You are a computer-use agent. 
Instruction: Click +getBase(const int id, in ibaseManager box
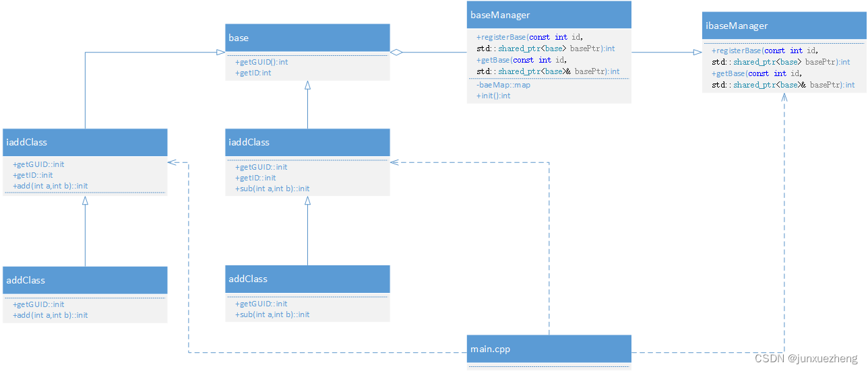(x=757, y=73)
